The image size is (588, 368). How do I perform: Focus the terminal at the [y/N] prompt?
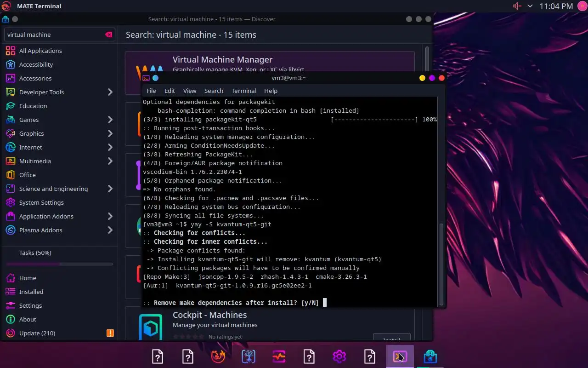coord(324,303)
